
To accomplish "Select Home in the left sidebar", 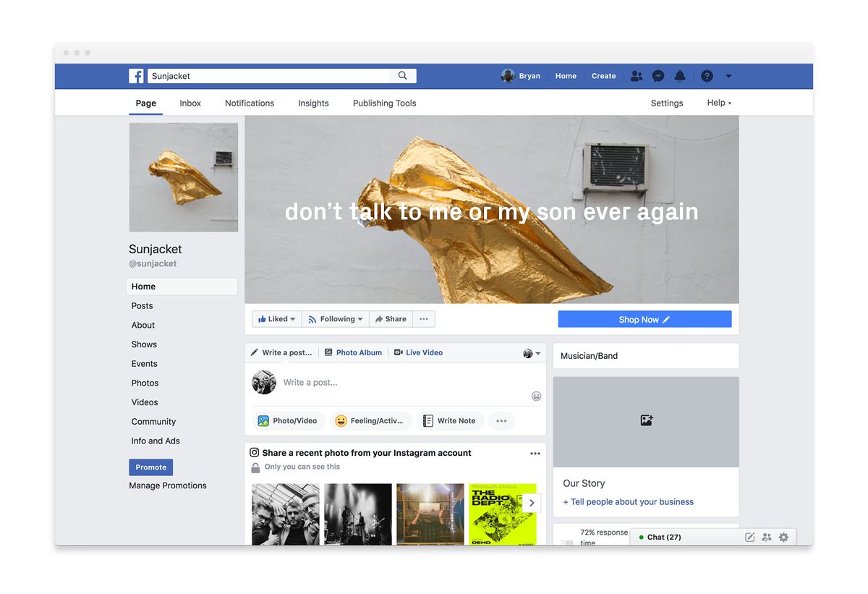I will [x=182, y=287].
